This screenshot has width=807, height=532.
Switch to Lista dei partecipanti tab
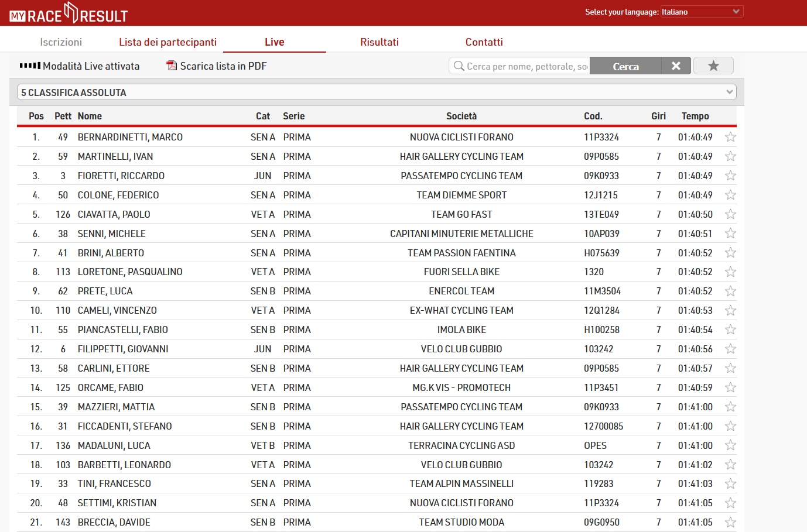(167, 42)
